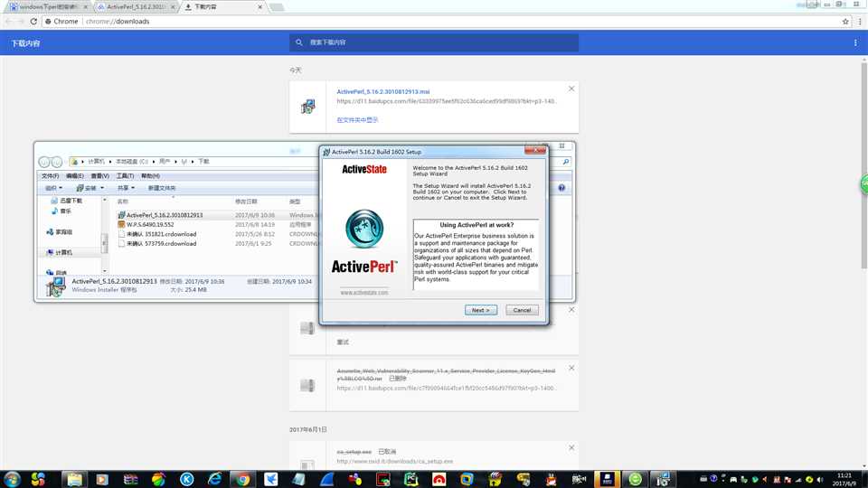The width and height of the screenshot is (868, 488).
Task: Click Explorer back navigation button
Action: [x=44, y=162]
